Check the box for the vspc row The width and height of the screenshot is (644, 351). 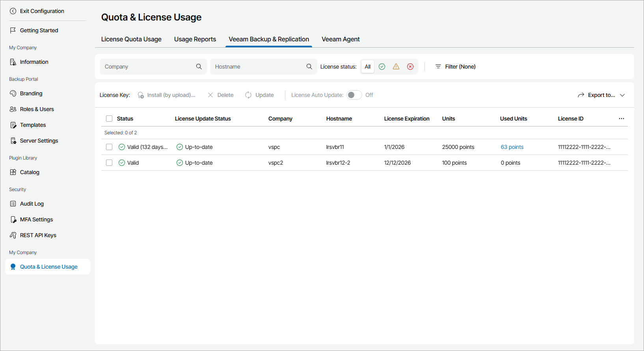click(109, 147)
